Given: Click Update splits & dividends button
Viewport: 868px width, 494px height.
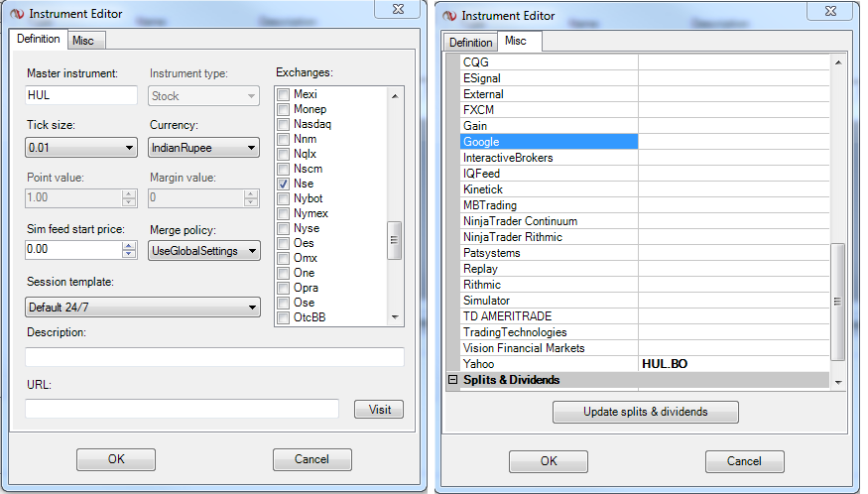Looking at the screenshot, I should click(x=646, y=412).
